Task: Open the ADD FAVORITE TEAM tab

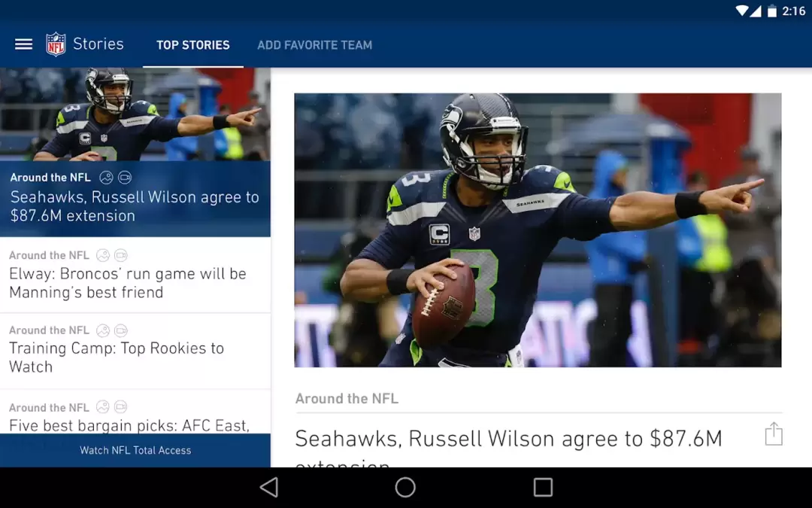Action: 315,45
